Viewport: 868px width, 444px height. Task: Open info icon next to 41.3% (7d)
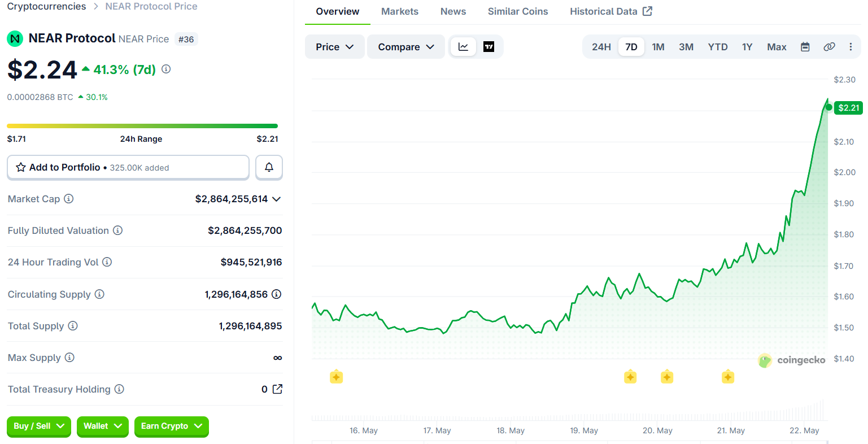coord(166,69)
